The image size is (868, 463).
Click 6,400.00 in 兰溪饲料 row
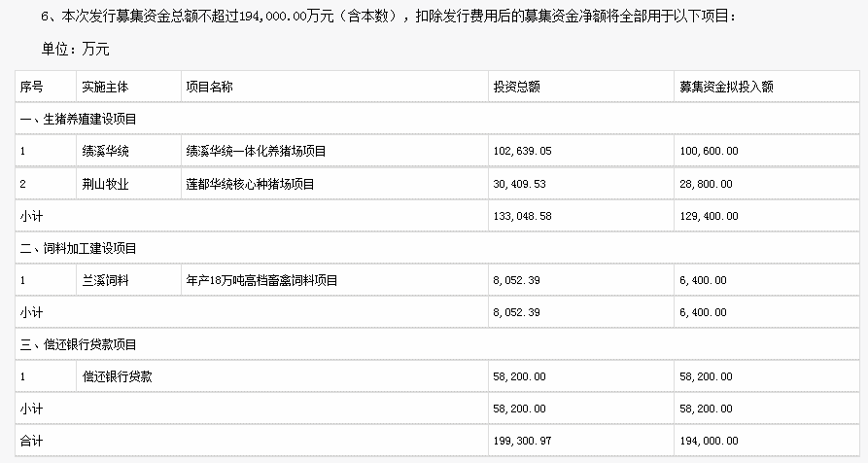point(703,281)
